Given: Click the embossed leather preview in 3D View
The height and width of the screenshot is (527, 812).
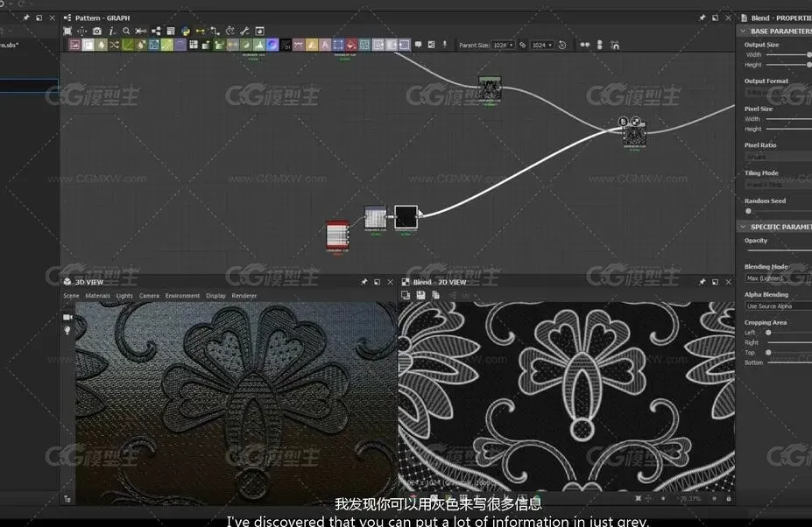Looking at the screenshot, I should (237, 404).
